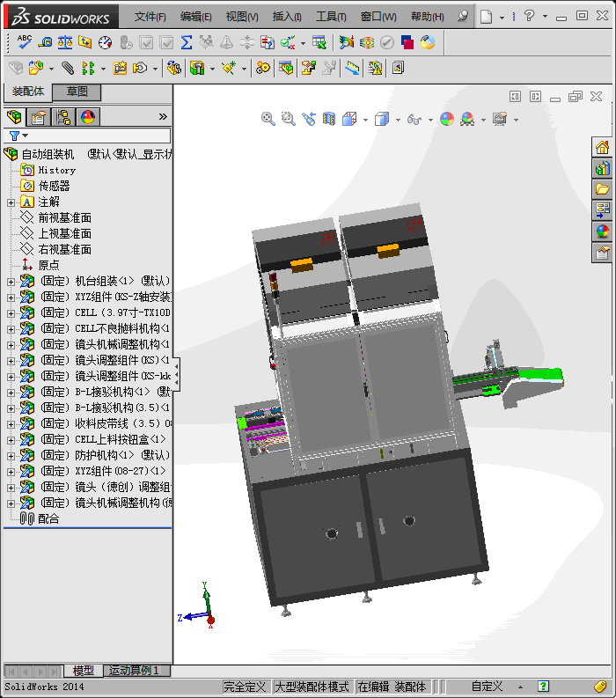616x698 pixels.
Task: Expand the manager tabs with » chevron
Action: pos(163,117)
